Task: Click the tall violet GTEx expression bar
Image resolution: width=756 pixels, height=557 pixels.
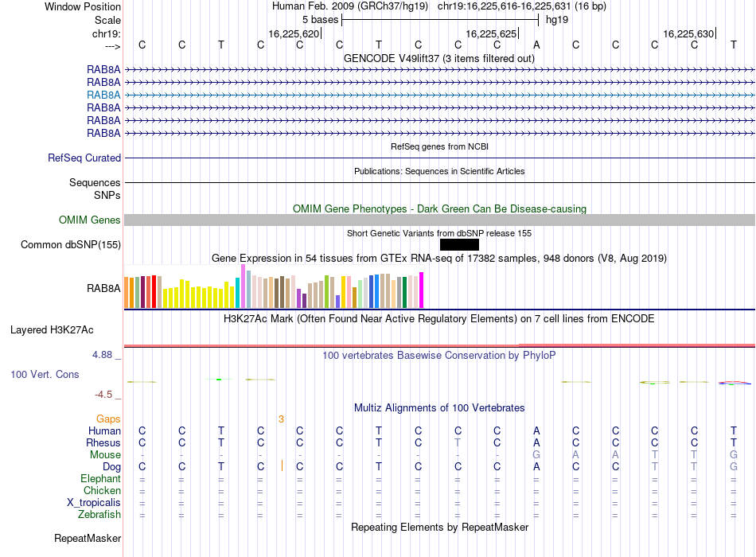Action: [243, 286]
